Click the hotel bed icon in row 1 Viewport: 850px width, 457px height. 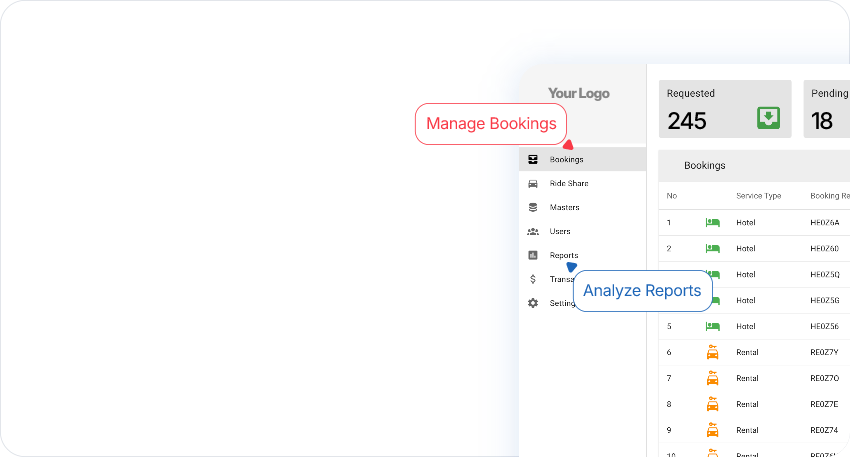[712, 223]
